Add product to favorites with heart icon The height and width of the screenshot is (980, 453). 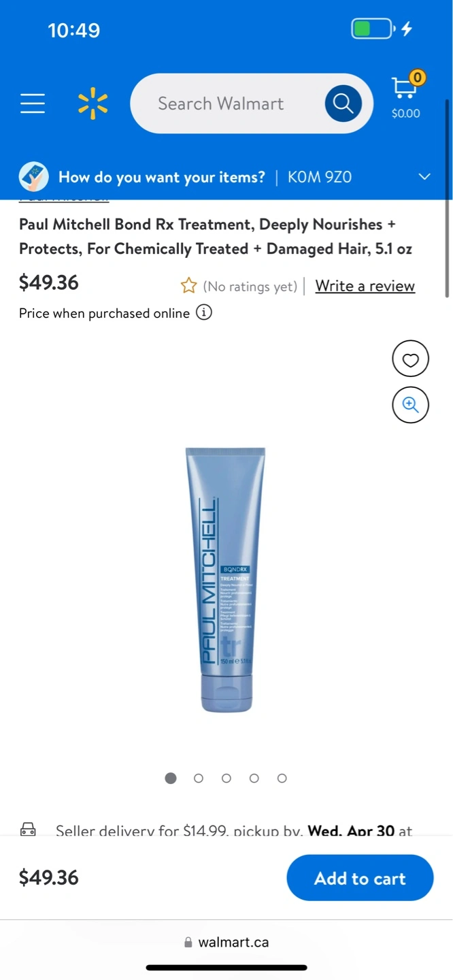tap(410, 359)
